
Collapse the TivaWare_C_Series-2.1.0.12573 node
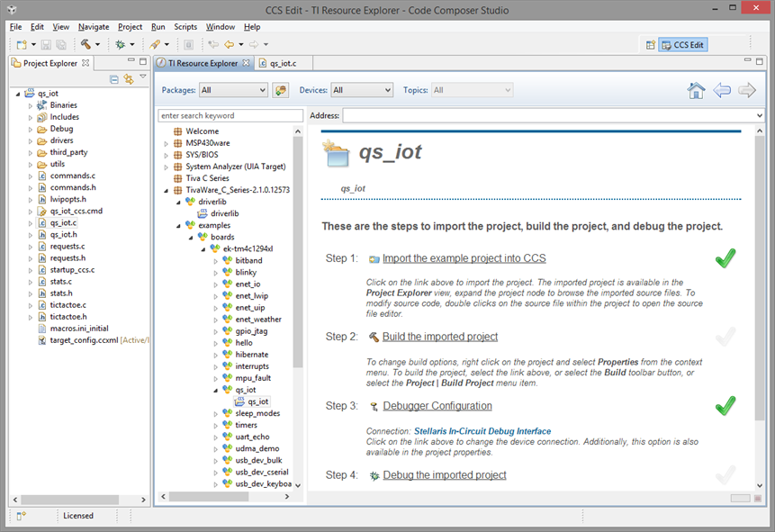tap(166, 190)
